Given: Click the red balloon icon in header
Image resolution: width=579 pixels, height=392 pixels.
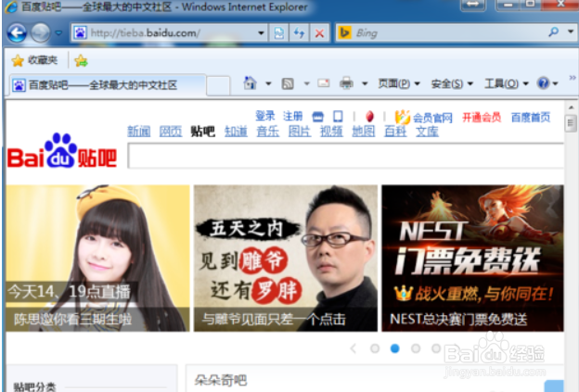Looking at the screenshot, I should pos(369,117).
